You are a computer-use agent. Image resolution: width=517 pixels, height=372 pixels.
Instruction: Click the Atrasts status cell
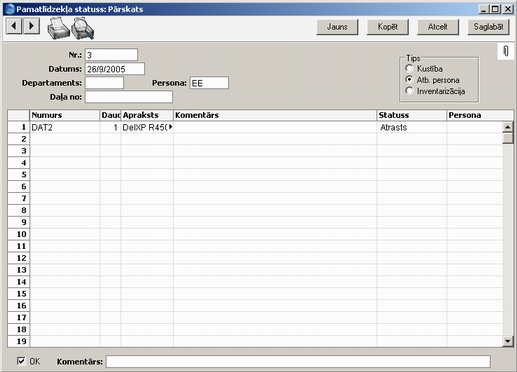tap(412, 127)
